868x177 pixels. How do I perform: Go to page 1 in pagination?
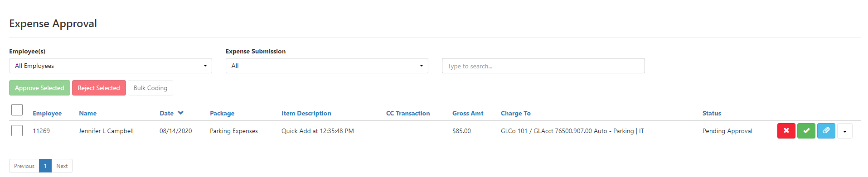click(45, 166)
